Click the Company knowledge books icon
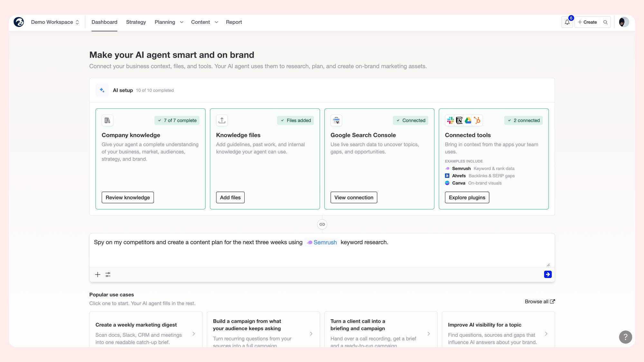Screen dimensions: 644x362 108,120
